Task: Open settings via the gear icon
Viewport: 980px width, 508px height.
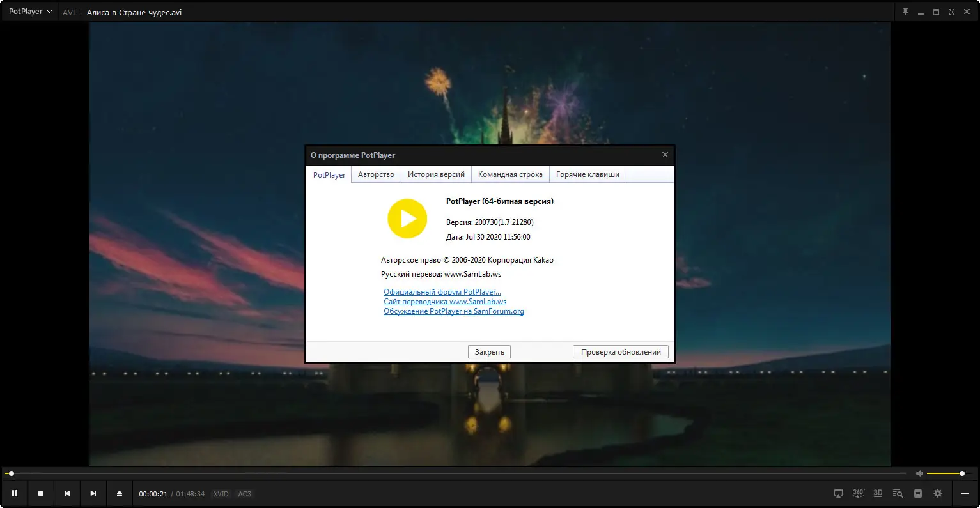Action: pyautogui.click(x=938, y=493)
